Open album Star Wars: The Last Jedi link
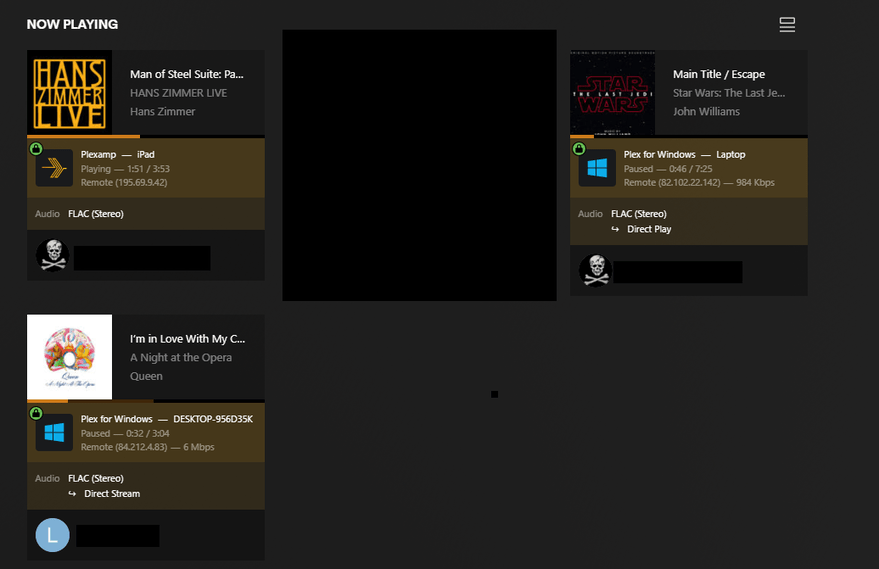The width and height of the screenshot is (879, 569). [x=729, y=93]
